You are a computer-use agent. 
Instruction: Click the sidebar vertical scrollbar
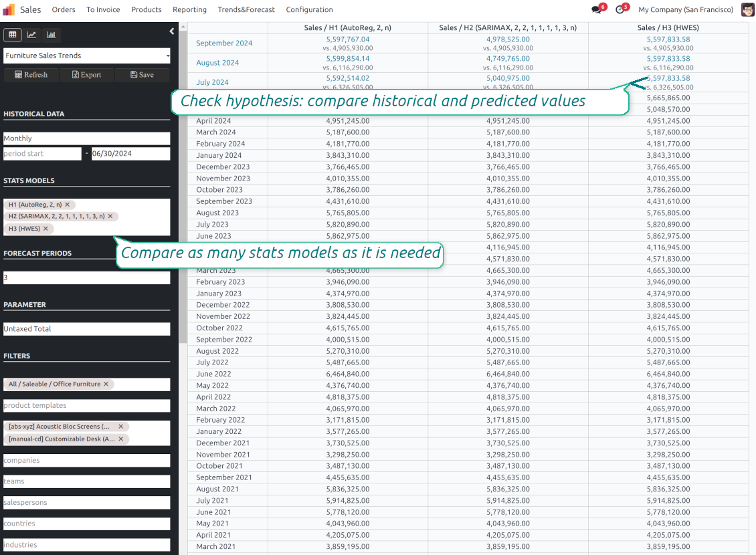coord(183,188)
